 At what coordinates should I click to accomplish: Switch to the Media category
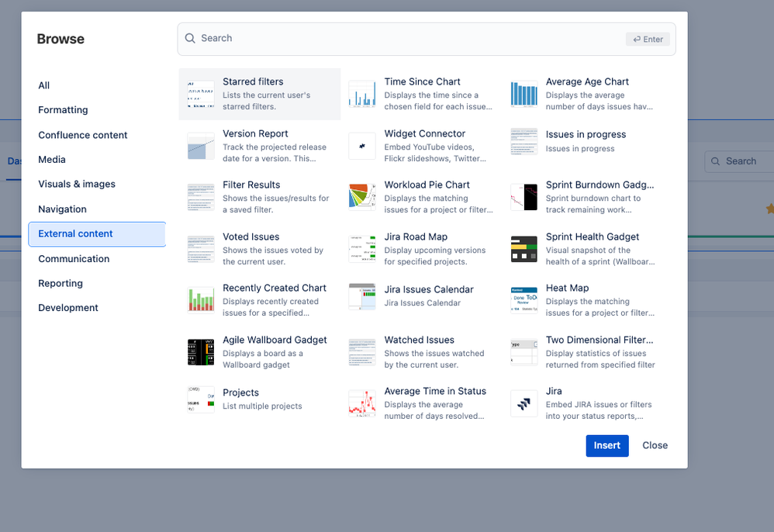tap(52, 160)
